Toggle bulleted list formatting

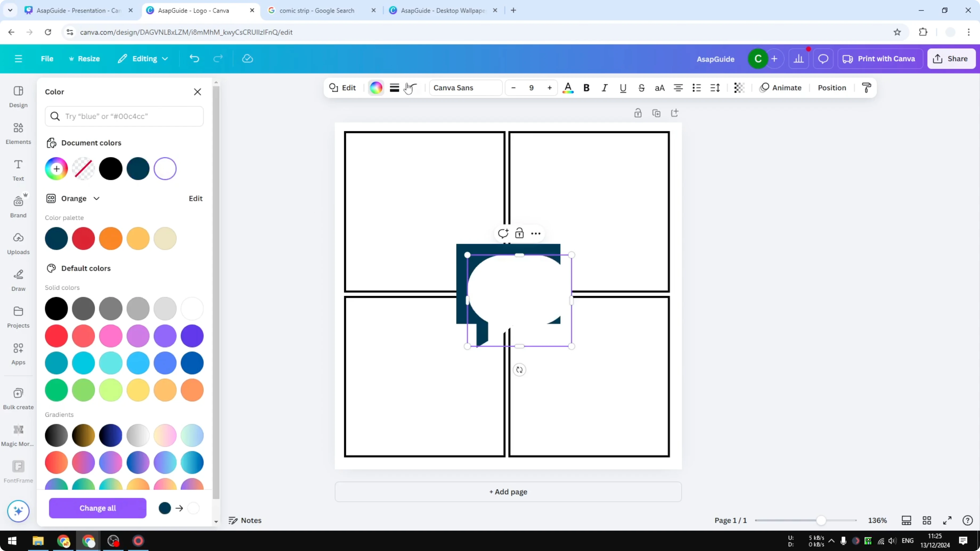pos(696,88)
